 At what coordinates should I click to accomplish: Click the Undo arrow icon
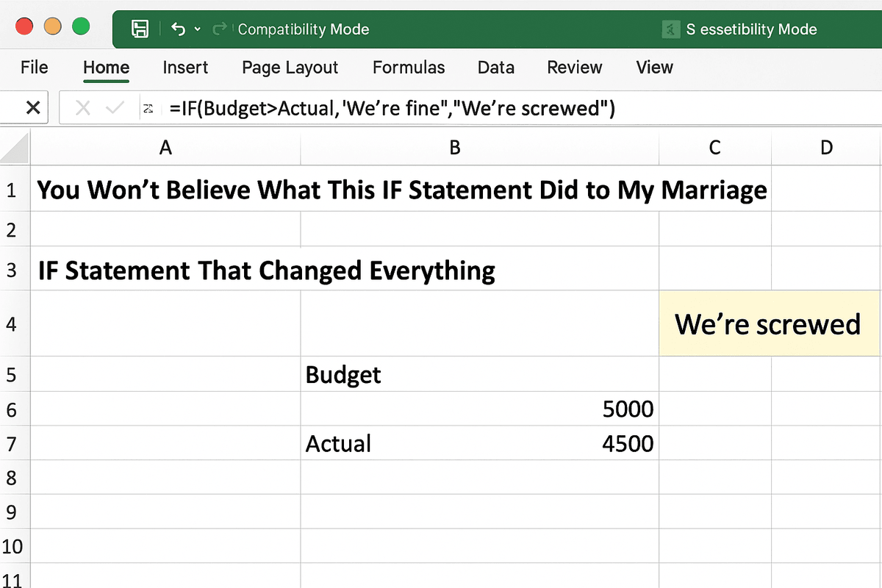178,29
